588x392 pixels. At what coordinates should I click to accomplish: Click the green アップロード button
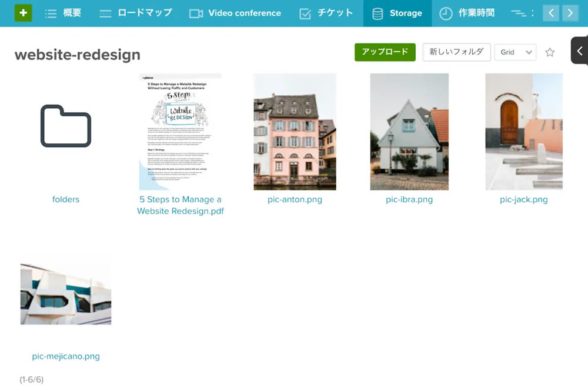point(385,52)
